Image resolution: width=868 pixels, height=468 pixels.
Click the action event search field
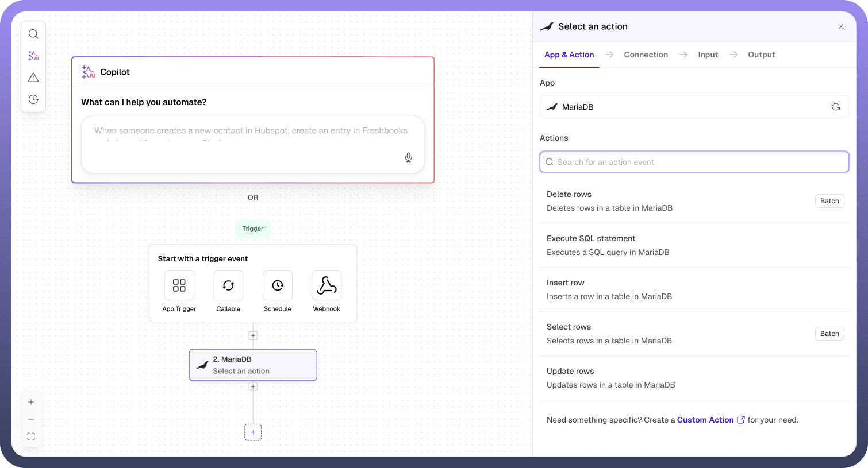click(694, 162)
